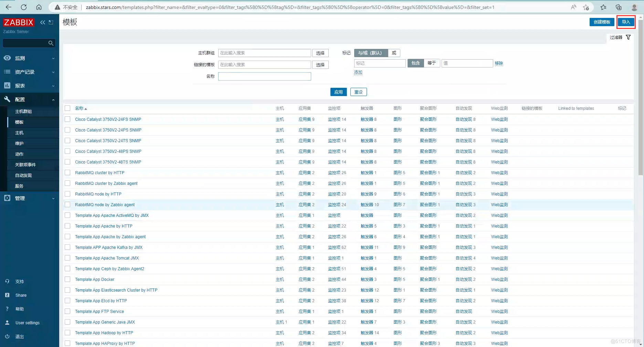Screen dimensions: 644x347
Task: Click the tag 值 input field
Action: [x=467, y=63]
